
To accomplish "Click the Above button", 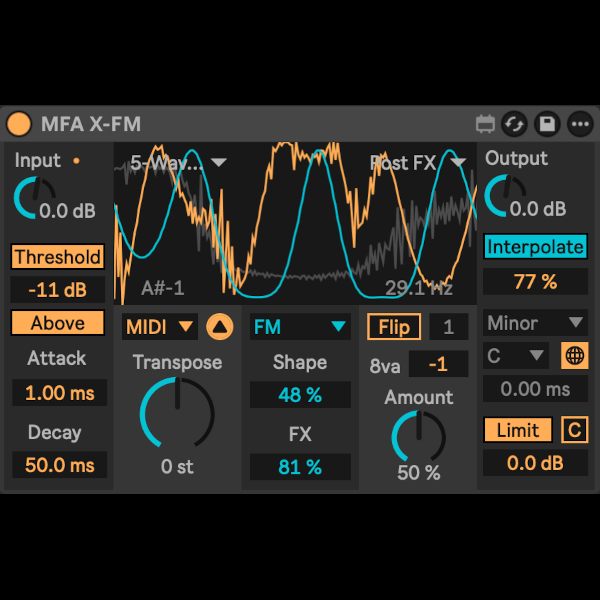I will (x=57, y=323).
